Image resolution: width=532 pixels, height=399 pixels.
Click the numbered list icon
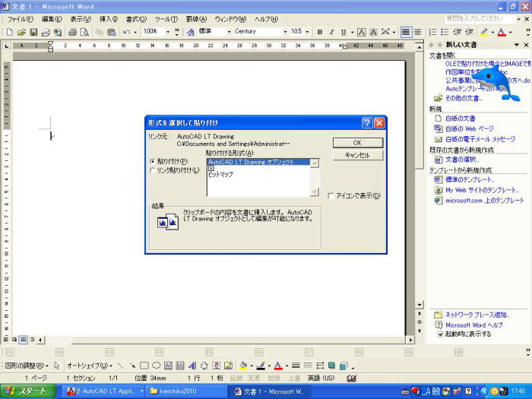432,32
